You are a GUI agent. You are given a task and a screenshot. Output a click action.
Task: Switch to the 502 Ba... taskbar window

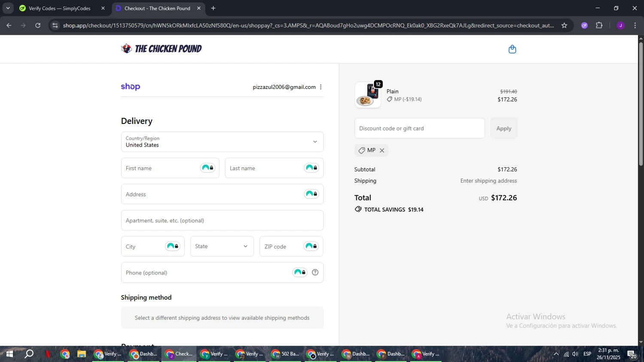pos(285,354)
